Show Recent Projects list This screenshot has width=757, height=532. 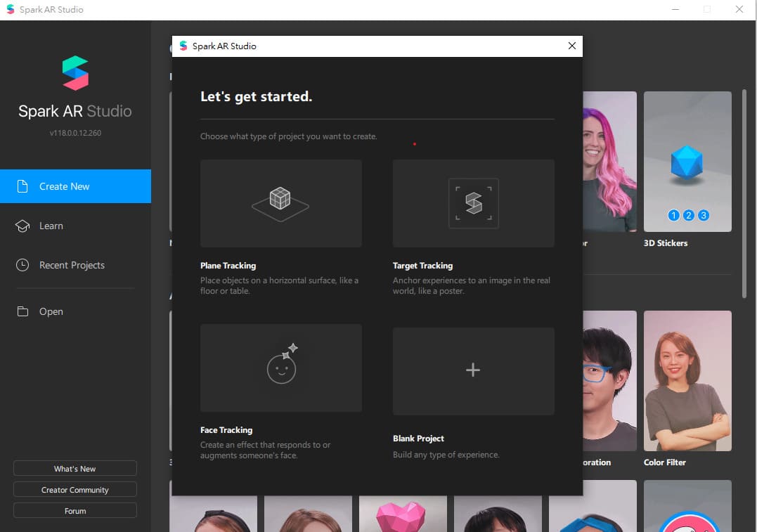(x=75, y=265)
